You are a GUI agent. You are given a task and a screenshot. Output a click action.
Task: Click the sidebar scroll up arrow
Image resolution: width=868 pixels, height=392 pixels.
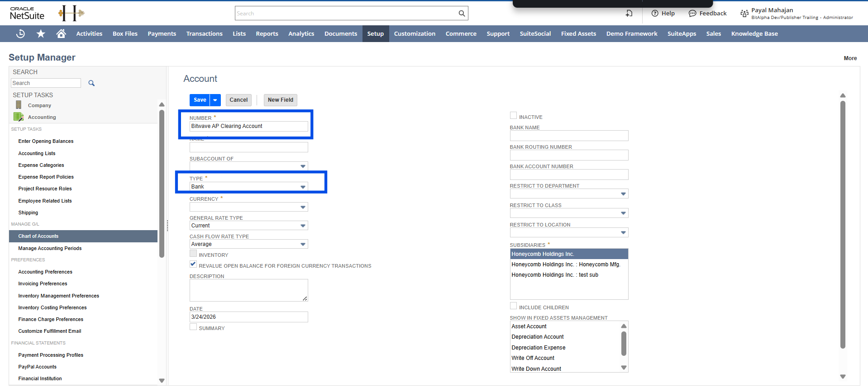(x=162, y=104)
